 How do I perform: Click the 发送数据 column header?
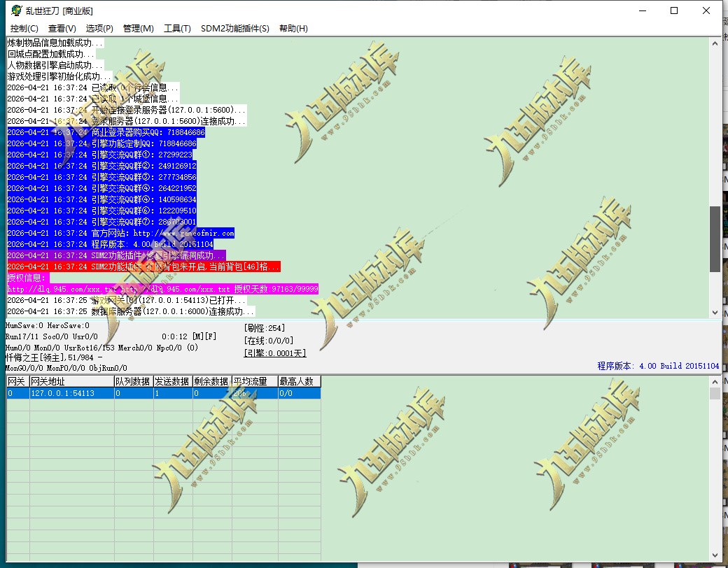(173, 381)
